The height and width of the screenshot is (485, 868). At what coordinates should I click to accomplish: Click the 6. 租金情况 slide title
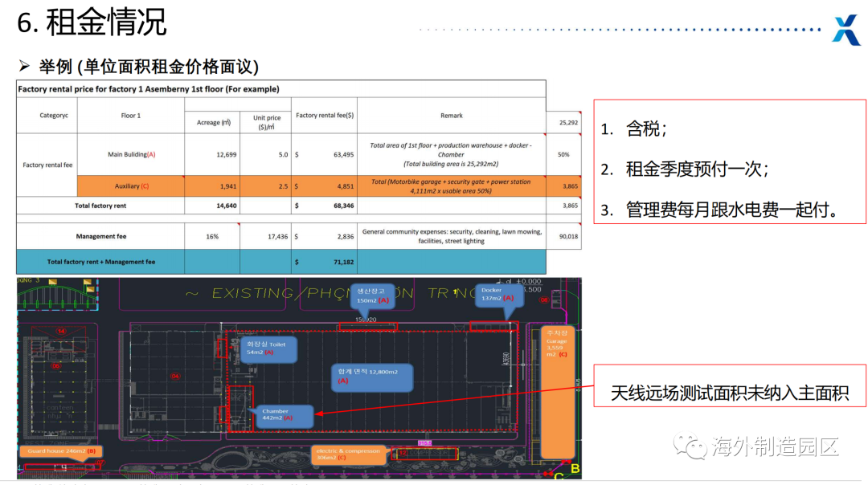click(92, 22)
